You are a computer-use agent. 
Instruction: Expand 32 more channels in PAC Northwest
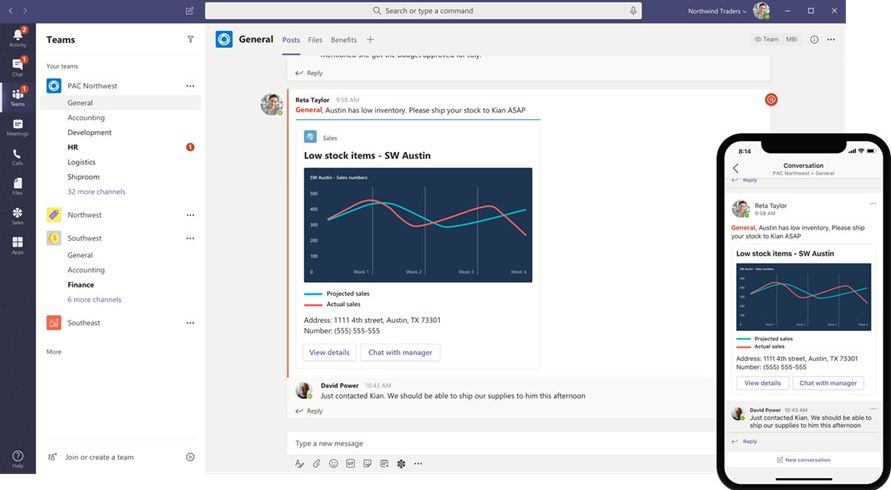96,191
